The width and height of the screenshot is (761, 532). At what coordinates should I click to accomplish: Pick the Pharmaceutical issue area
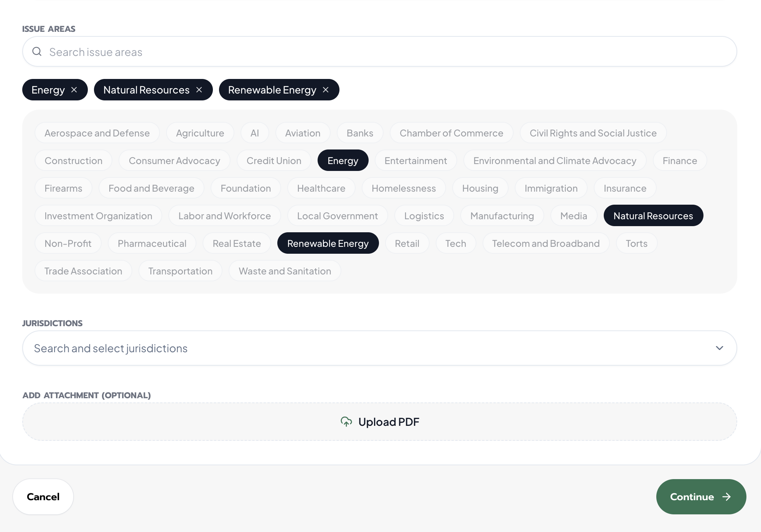point(152,243)
